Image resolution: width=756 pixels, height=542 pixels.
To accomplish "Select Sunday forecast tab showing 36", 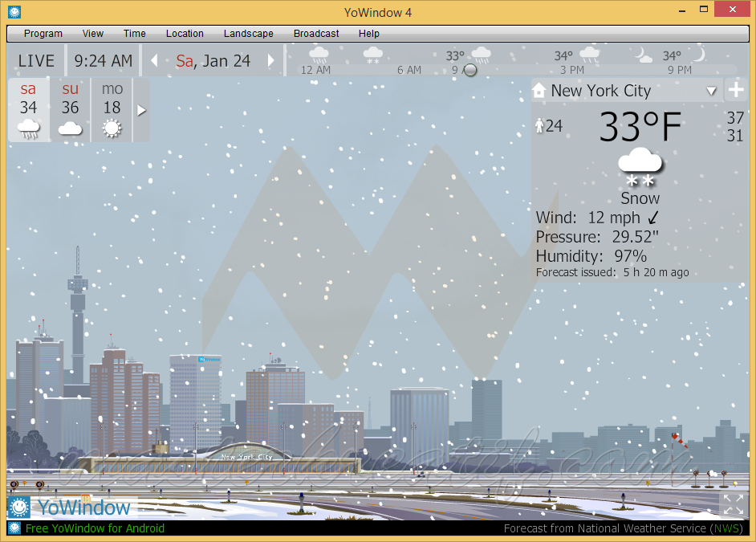I will [x=71, y=110].
